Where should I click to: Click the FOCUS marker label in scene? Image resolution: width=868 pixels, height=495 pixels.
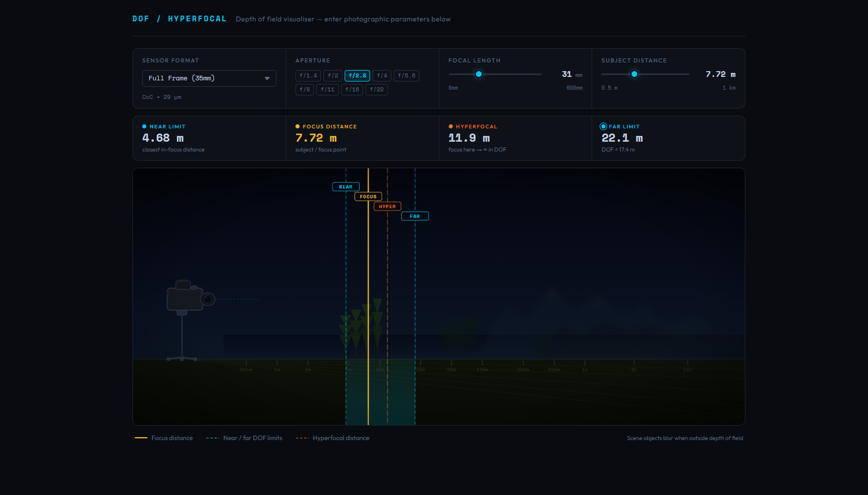click(368, 197)
